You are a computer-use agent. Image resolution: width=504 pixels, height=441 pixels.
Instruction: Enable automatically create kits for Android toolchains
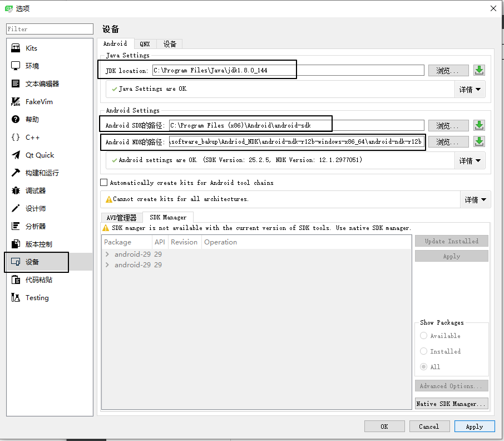pos(103,182)
